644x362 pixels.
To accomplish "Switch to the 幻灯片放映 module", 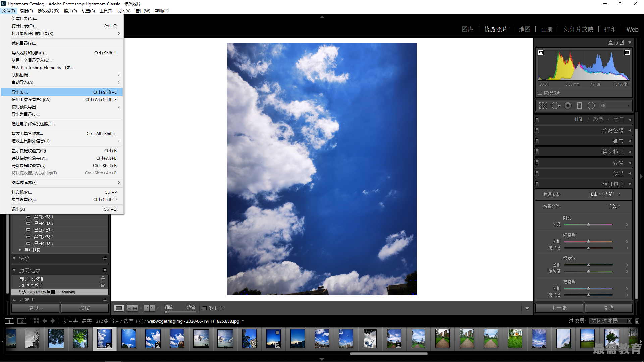I will tap(579, 29).
